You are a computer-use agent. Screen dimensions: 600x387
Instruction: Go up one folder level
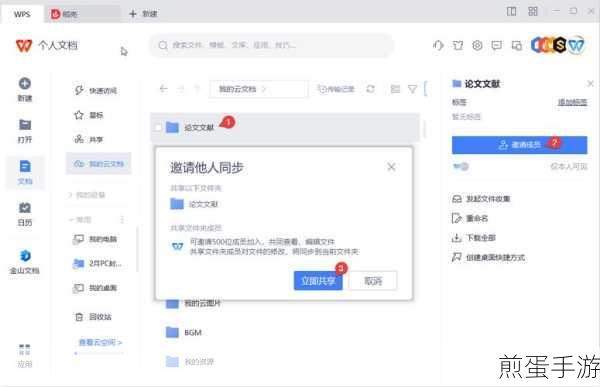[x=197, y=89]
